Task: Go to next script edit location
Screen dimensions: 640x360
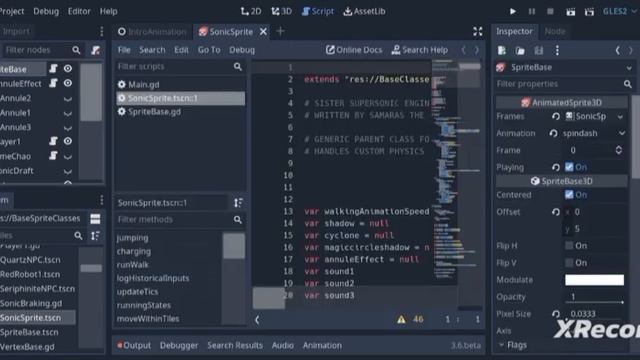Action: [x=476, y=50]
